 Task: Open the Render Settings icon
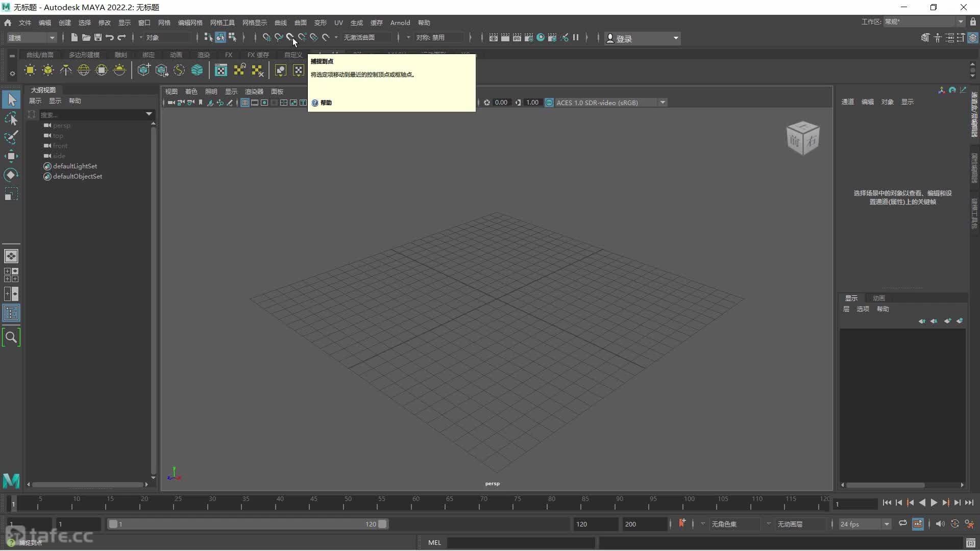(x=528, y=37)
